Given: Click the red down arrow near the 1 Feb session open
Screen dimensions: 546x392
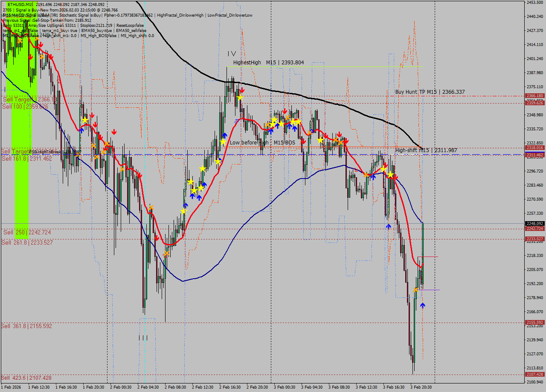Looking at the screenshot, I should click(x=30, y=57).
